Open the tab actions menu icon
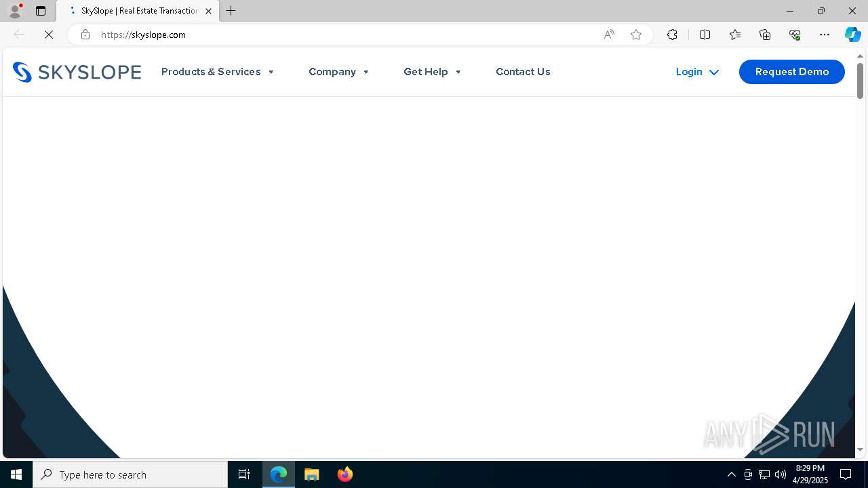The width and height of the screenshot is (868, 488). pyautogui.click(x=41, y=11)
